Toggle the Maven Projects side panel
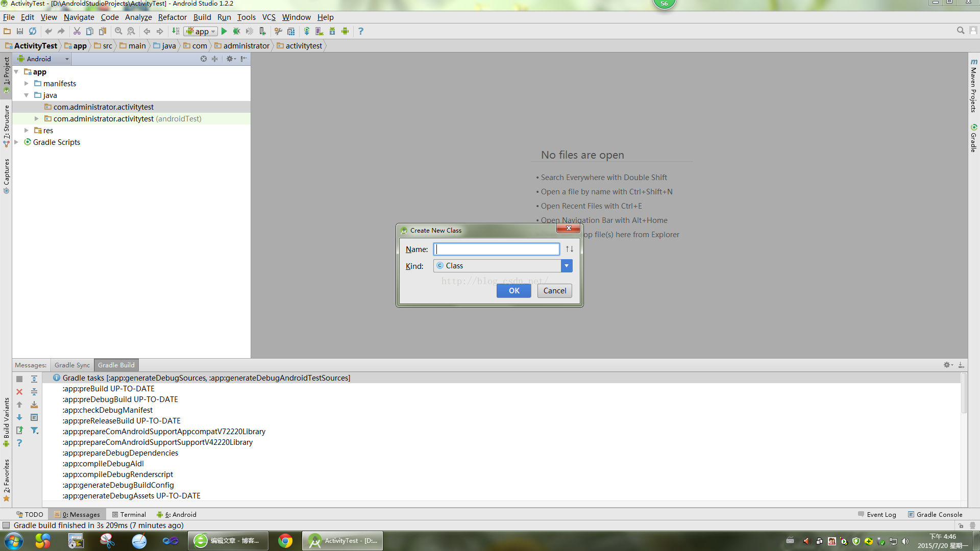The width and height of the screenshot is (980, 551). click(x=974, y=85)
